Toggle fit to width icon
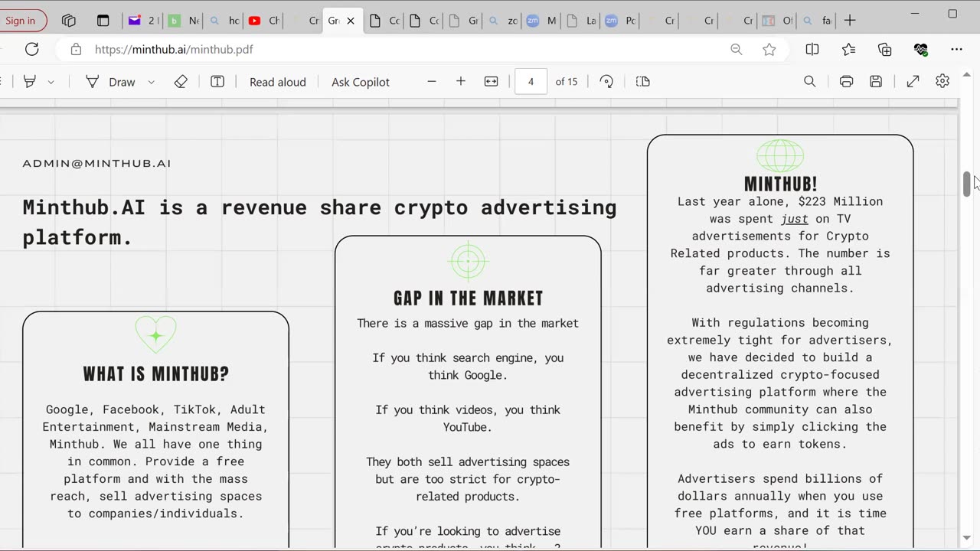Viewport: 980px width, 551px height. [492, 81]
